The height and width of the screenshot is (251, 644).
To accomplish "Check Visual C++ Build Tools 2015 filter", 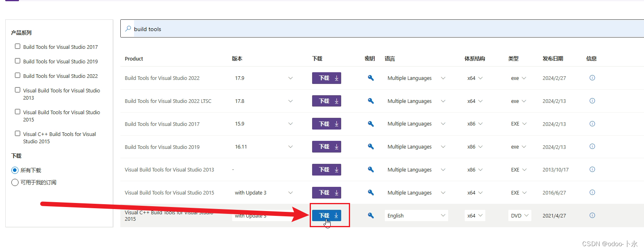I will pos(17,134).
